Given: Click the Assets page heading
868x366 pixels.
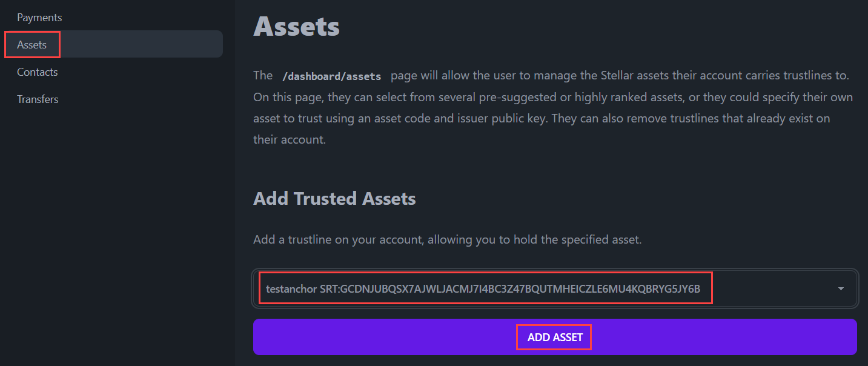Looking at the screenshot, I should (x=296, y=25).
